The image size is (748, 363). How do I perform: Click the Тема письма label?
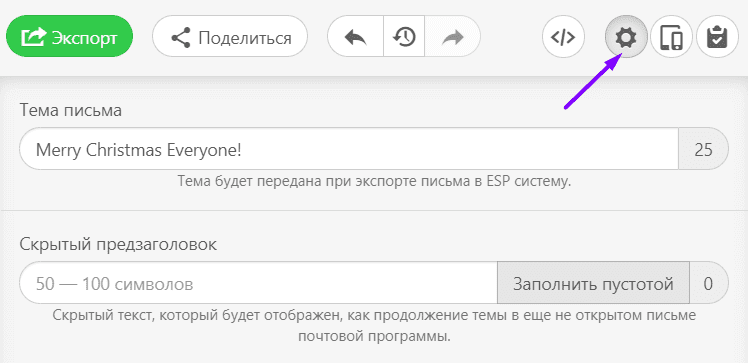[71, 110]
